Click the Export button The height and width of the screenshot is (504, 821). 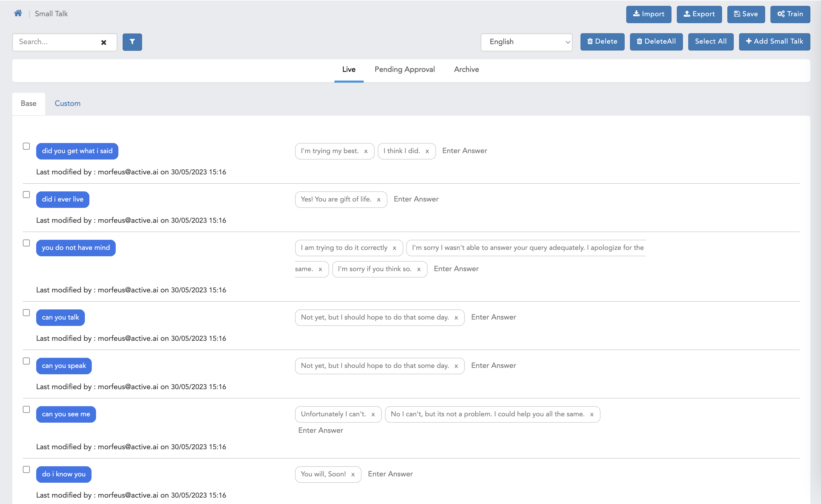[x=699, y=14]
